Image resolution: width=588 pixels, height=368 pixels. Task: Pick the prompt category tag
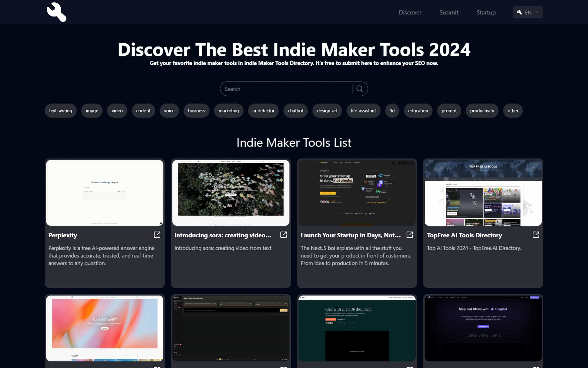(x=449, y=111)
